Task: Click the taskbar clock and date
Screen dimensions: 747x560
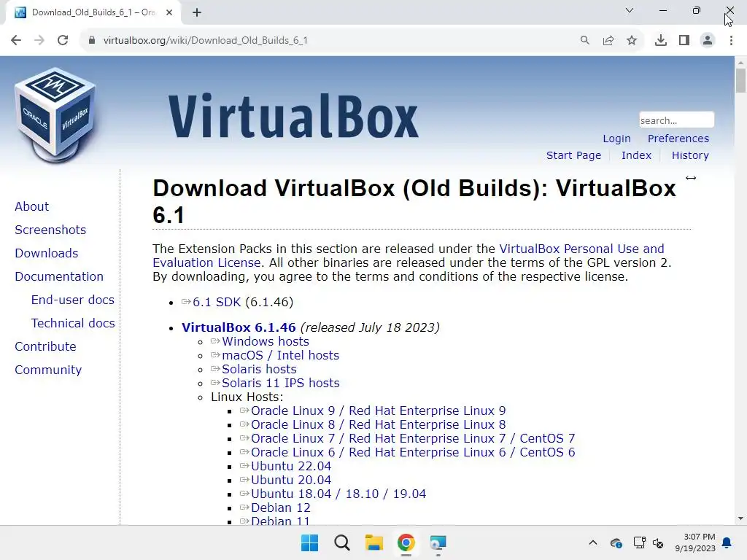Action: (695, 542)
